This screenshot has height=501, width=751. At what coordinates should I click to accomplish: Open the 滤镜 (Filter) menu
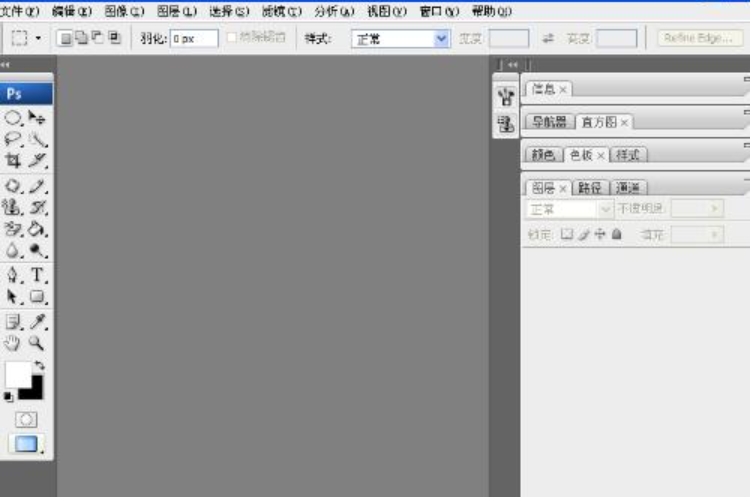[282, 11]
